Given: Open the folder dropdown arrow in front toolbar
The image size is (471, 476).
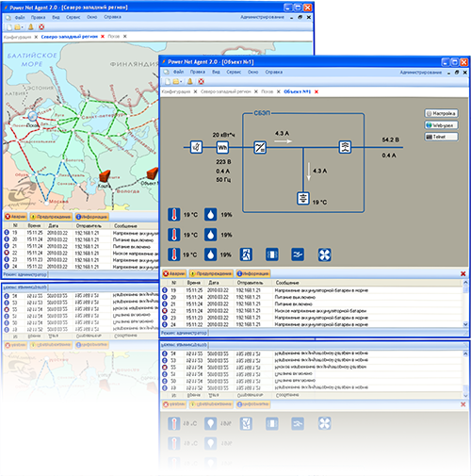Looking at the screenshot, I should tap(181, 82).
